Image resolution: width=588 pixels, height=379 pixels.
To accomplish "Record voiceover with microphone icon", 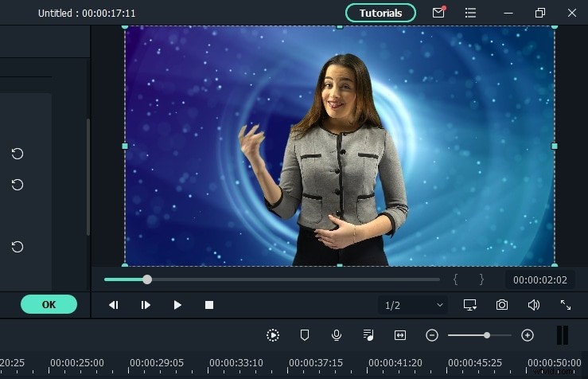I will [337, 335].
